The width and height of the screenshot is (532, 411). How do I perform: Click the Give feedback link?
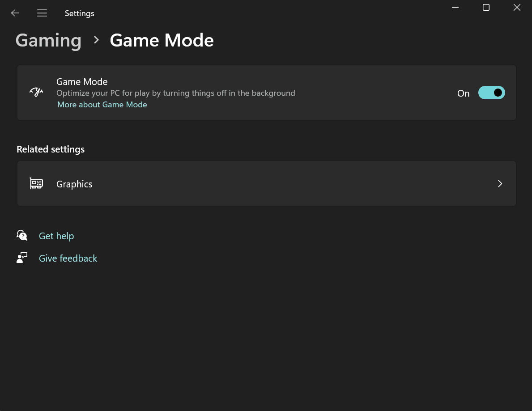[68, 258]
